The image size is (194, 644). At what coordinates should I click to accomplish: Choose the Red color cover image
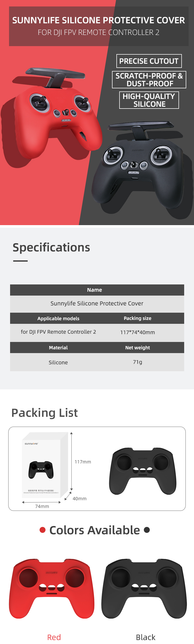pyautogui.click(x=52, y=589)
